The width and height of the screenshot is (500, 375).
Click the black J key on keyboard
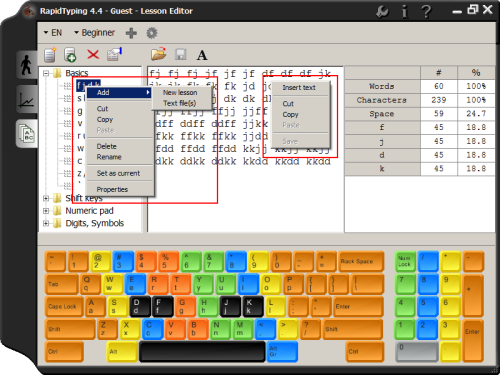click(x=230, y=306)
